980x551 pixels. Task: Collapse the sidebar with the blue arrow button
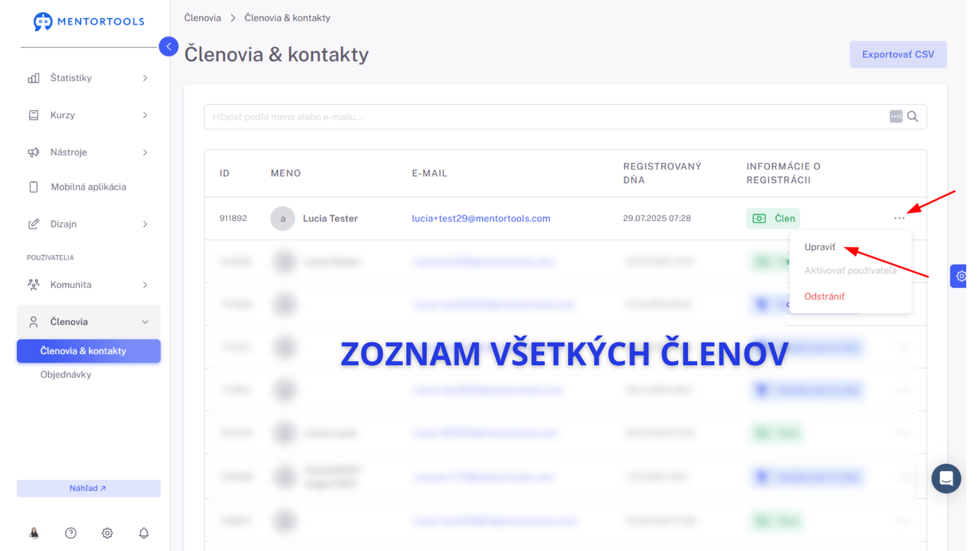(x=168, y=46)
